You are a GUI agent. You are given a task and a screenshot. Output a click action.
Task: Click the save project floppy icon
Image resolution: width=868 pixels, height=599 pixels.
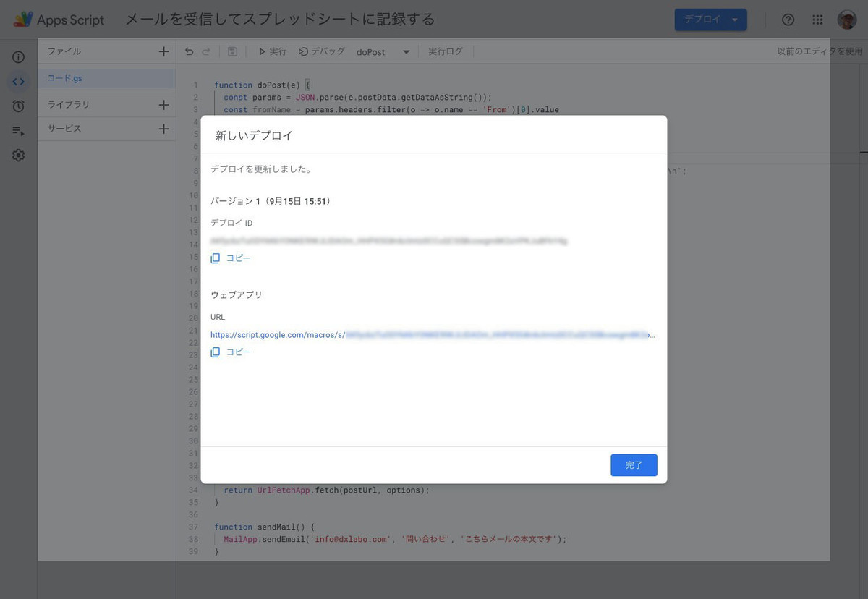click(232, 51)
